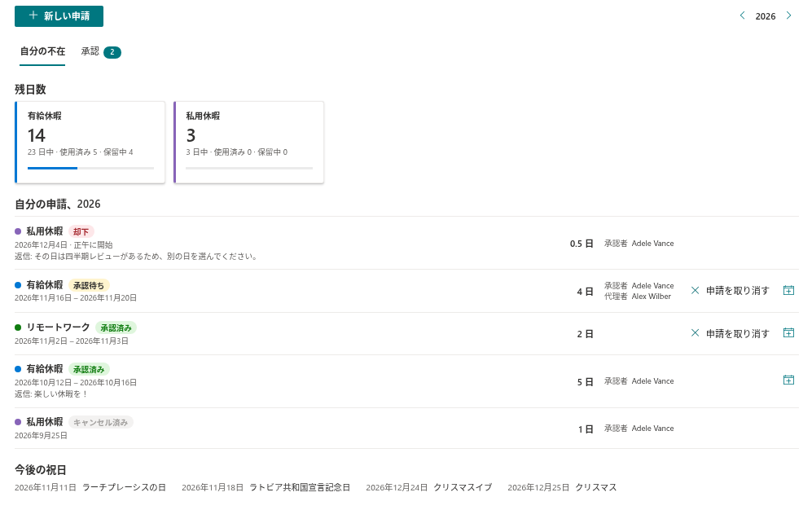812x510 pixels.
Task: Click holiday ラトビア共和国宣言記念日
Action: pyautogui.click(x=300, y=487)
